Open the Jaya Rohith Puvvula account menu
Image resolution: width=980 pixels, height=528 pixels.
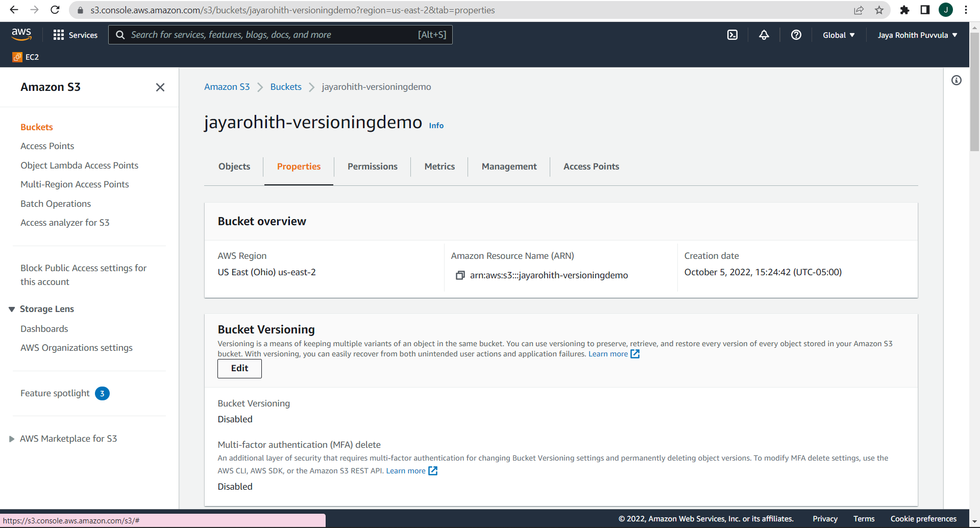click(917, 35)
